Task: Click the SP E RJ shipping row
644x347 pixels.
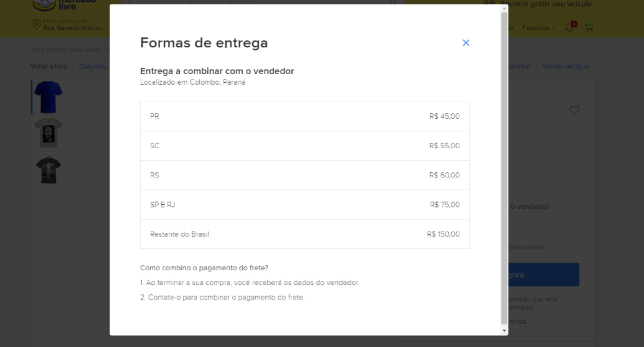Action: pyautogui.click(x=305, y=205)
